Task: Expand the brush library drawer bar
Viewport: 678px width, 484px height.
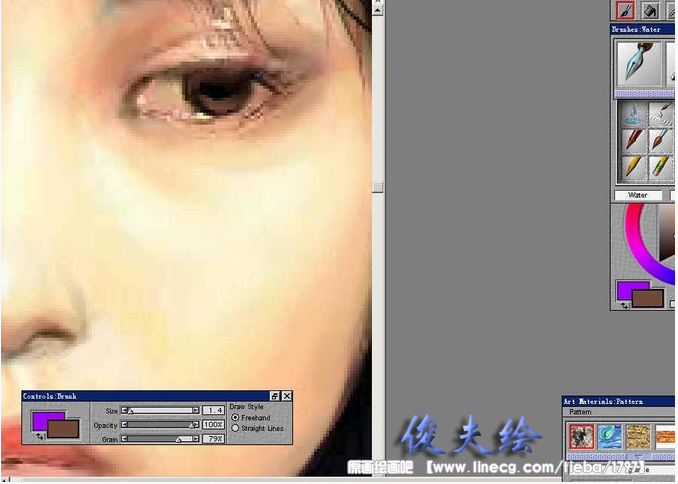Action: [644, 94]
